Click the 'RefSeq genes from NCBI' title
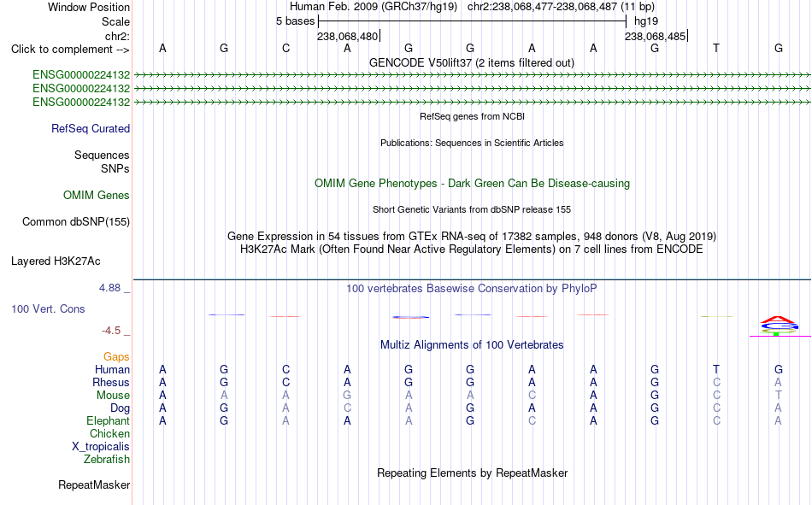 [473, 116]
